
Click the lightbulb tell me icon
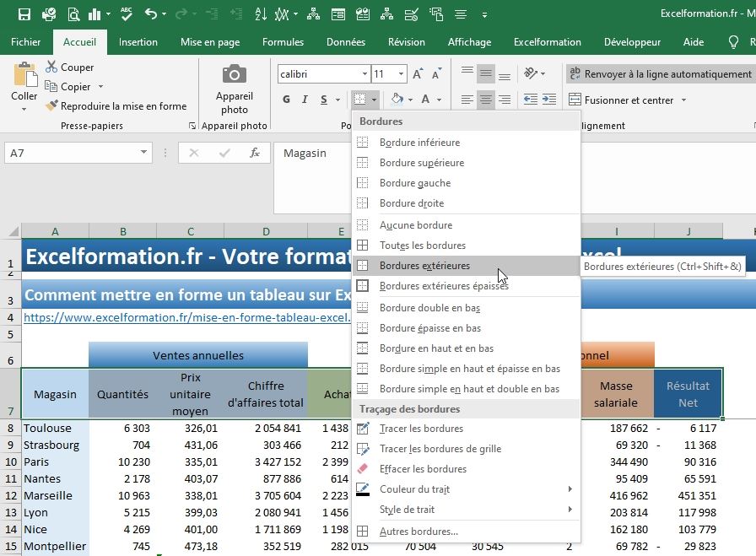pos(733,42)
